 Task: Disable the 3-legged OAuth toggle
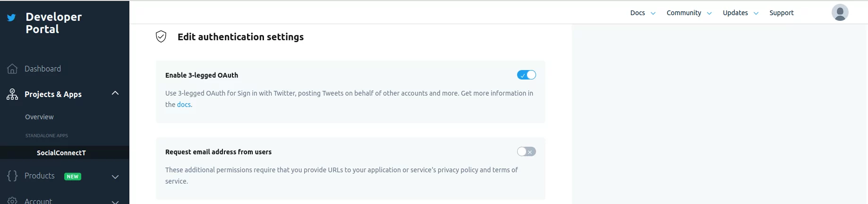(x=526, y=75)
